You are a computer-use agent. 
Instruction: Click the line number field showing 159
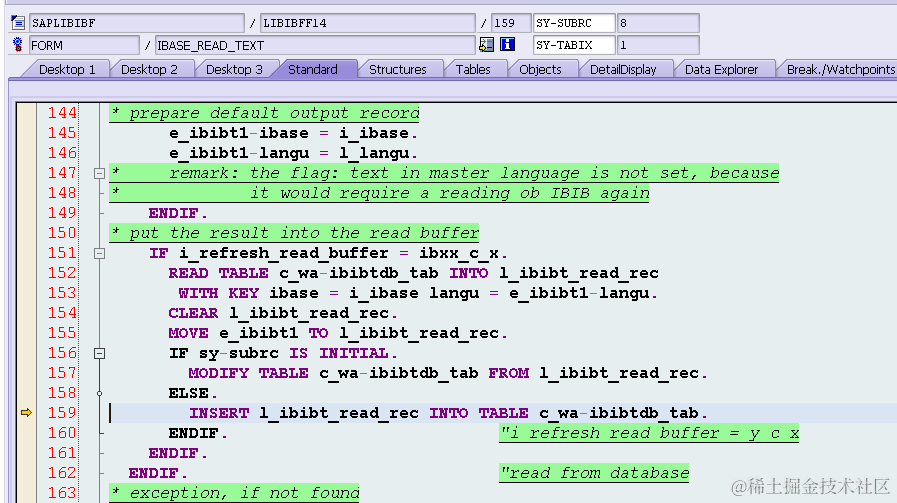[511, 23]
